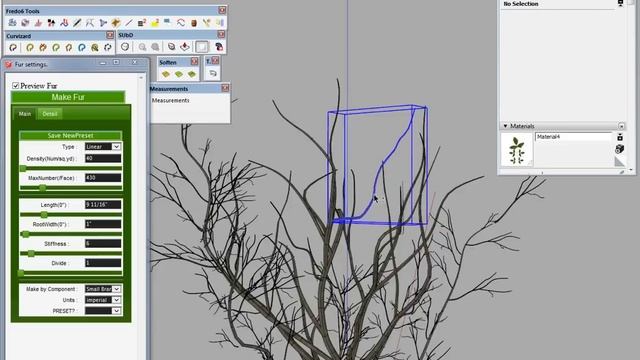Viewport: 640px width, 360px height.
Task: Click the yellow shape with 2 icon
Action: [155, 23]
